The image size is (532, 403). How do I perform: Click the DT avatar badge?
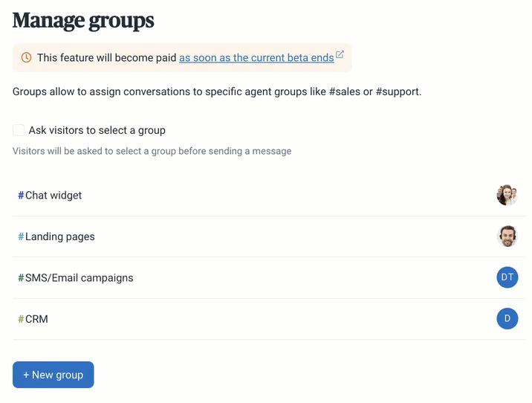507,277
